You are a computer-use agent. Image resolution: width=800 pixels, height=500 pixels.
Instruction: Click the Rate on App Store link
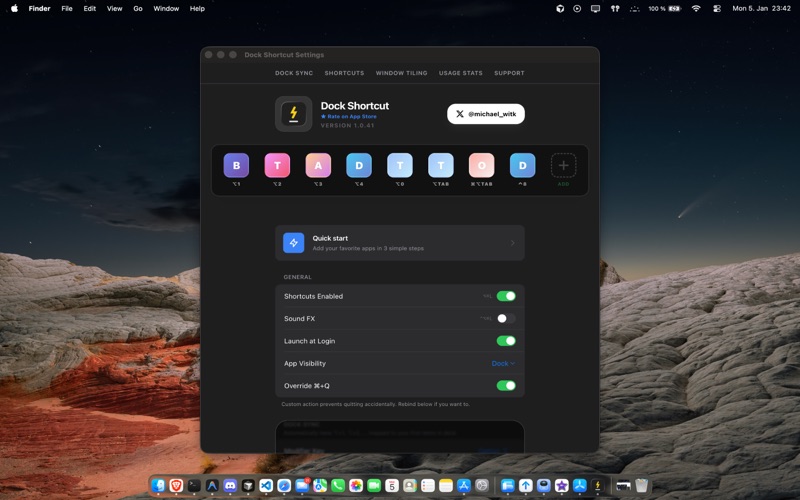pyautogui.click(x=349, y=116)
